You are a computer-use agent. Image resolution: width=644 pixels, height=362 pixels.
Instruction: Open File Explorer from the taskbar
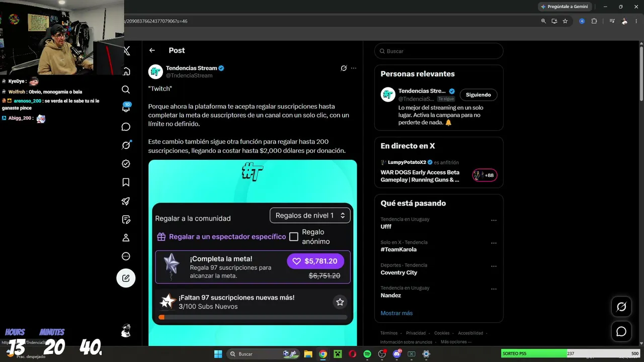(308, 354)
